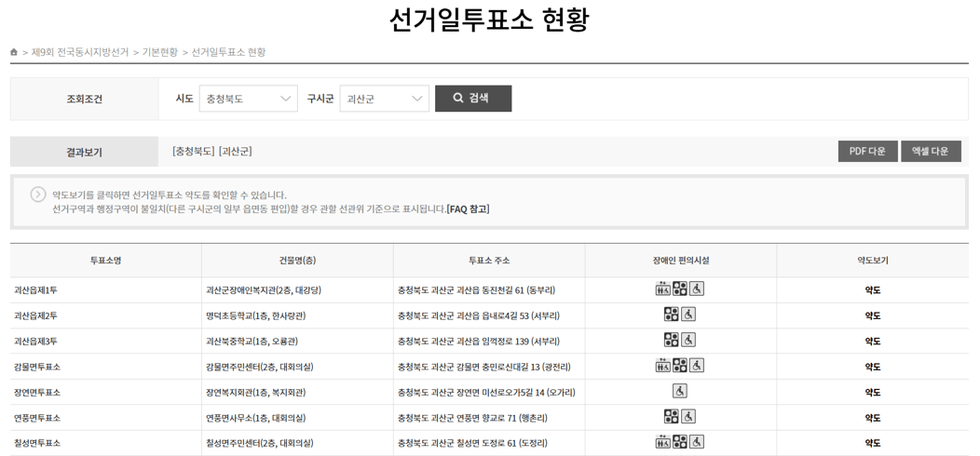The image size is (980, 456).
Task: Click elevator icon in 칠성면투표소 row
Action: (662, 442)
